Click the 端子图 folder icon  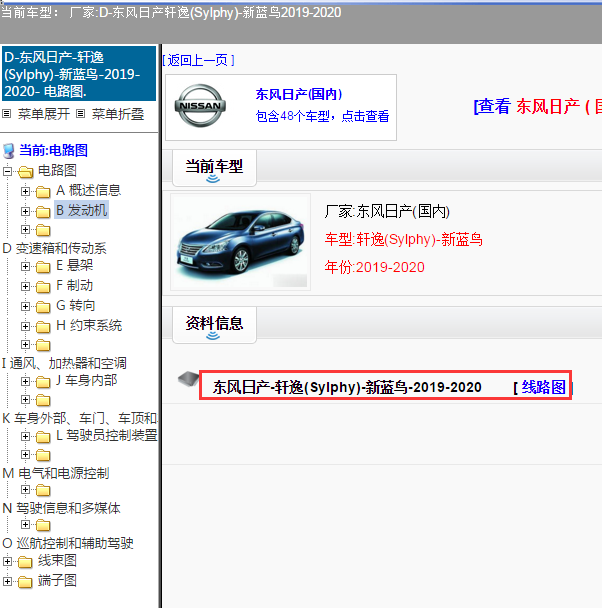26,582
